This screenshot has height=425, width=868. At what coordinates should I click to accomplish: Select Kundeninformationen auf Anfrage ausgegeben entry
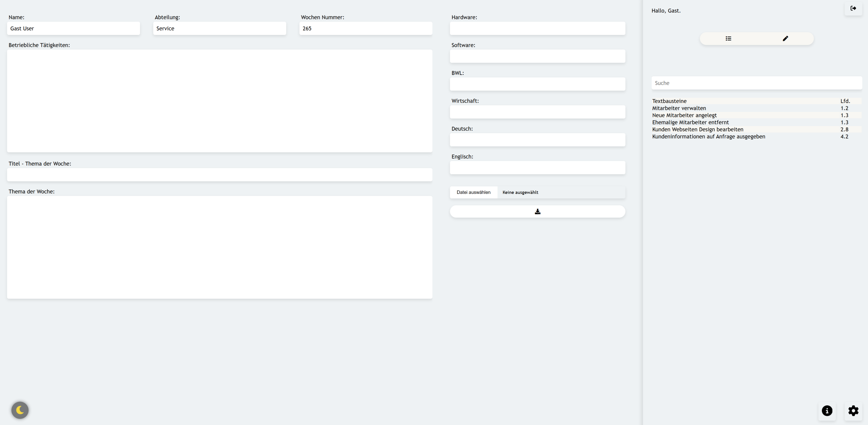pyautogui.click(x=708, y=137)
